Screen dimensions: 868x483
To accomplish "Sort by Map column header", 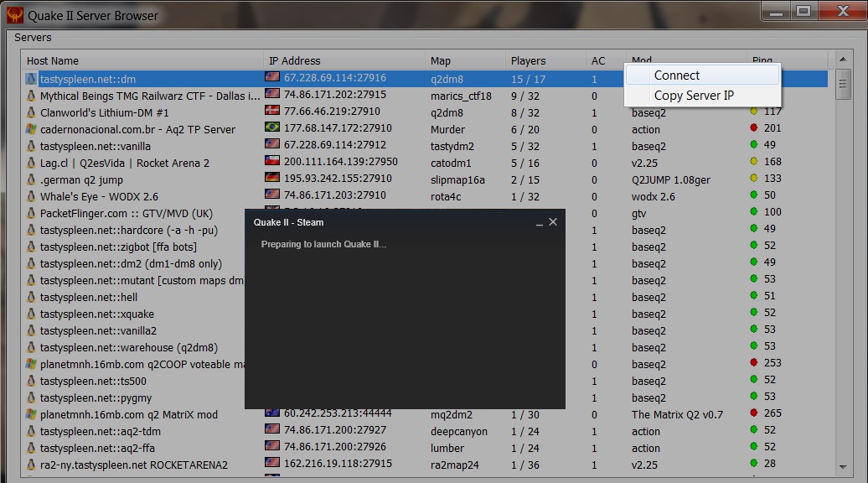I will (x=464, y=60).
